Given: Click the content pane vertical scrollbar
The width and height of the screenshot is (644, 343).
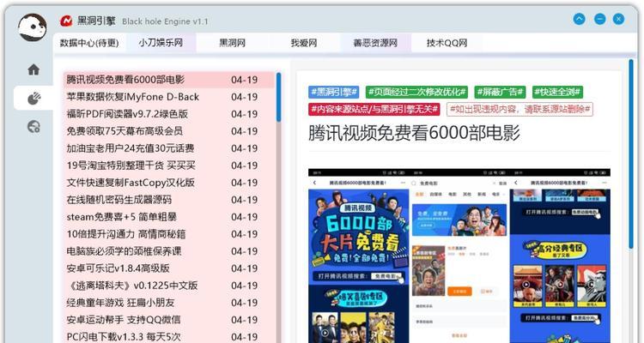Looking at the screenshot, I should click(631, 153).
